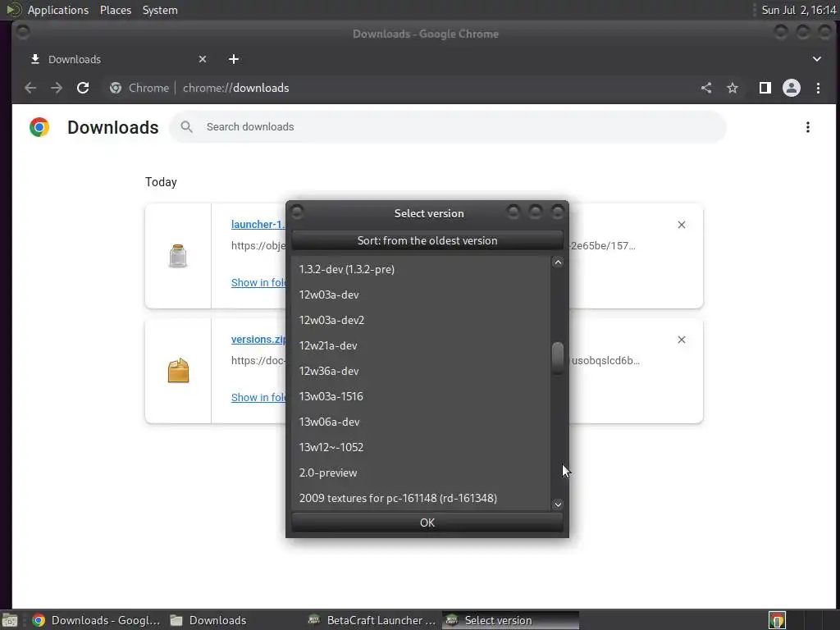Select version 2.0-preview
840x630 pixels.
[421, 472]
